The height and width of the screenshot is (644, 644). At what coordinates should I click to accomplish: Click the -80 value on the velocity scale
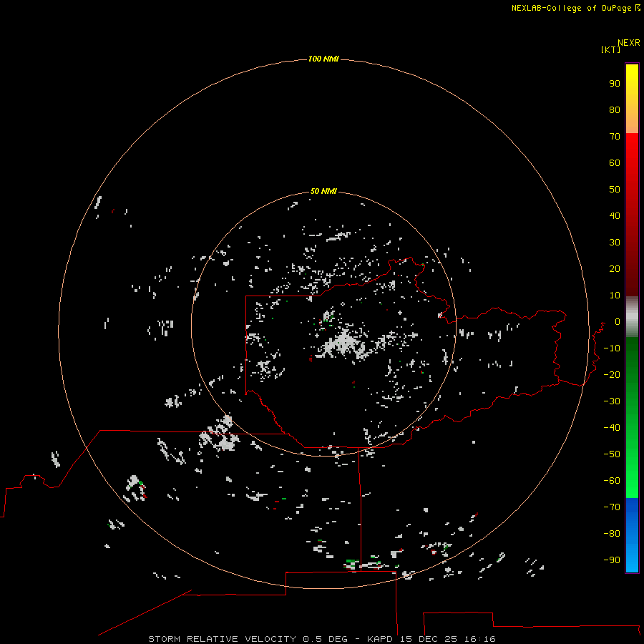click(612, 534)
